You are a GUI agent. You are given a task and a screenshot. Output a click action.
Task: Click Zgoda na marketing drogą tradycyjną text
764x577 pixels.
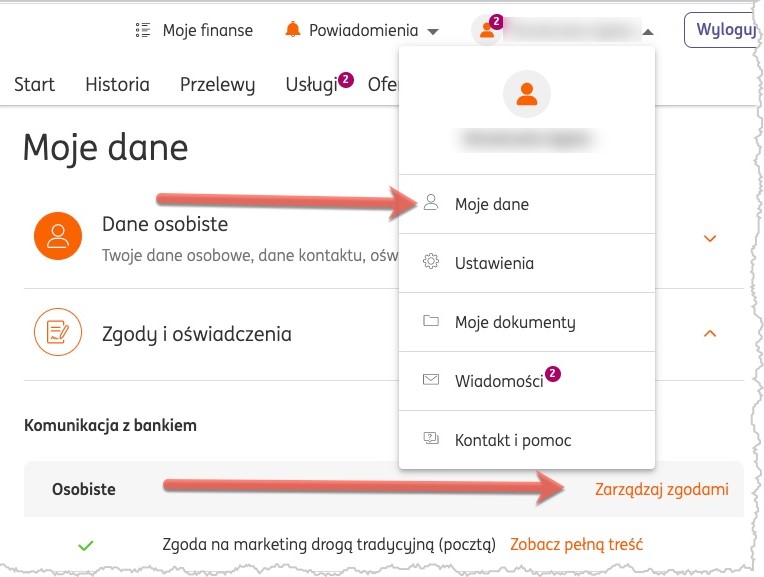pyautogui.click(x=329, y=544)
